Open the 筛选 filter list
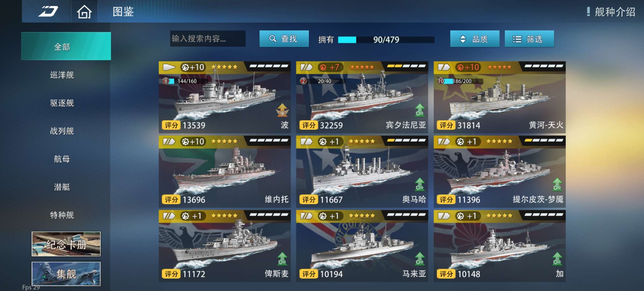This screenshot has width=644, height=291. click(x=529, y=39)
